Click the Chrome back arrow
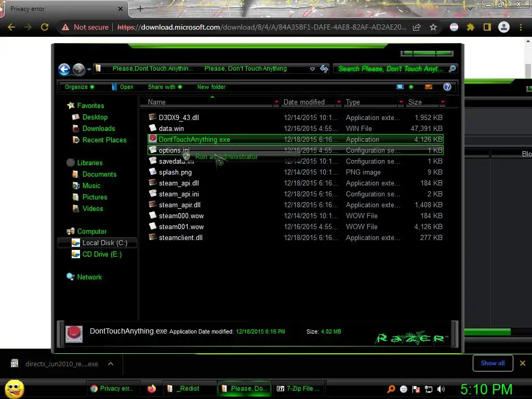The image size is (532, 399). pyautogui.click(x=11, y=27)
